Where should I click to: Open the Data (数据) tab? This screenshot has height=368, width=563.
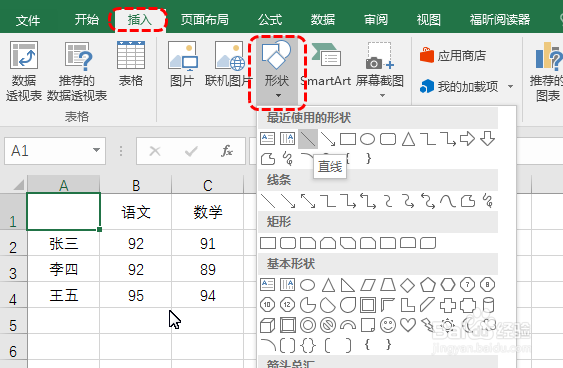tap(323, 19)
